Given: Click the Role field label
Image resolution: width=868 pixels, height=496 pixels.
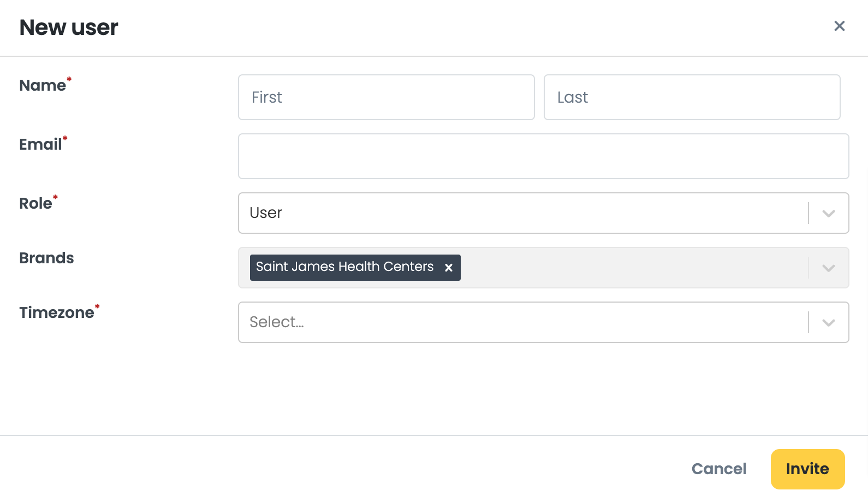Looking at the screenshot, I should click(35, 204).
